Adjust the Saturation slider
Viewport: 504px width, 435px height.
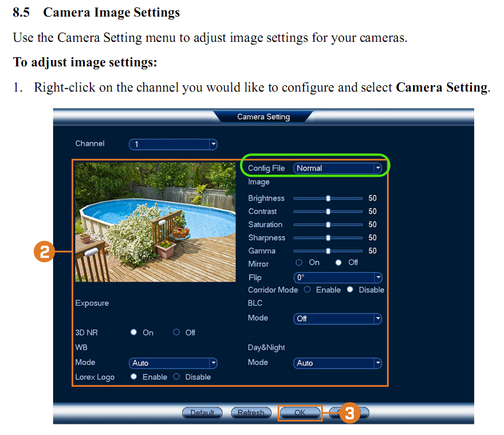[x=328, y=225]
